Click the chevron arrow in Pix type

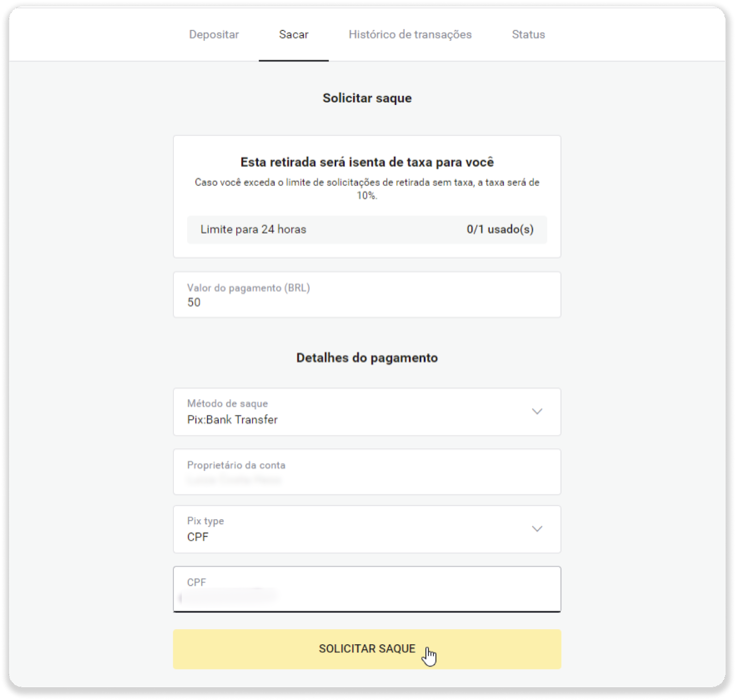pyautogui.click(x=537, y=528)
